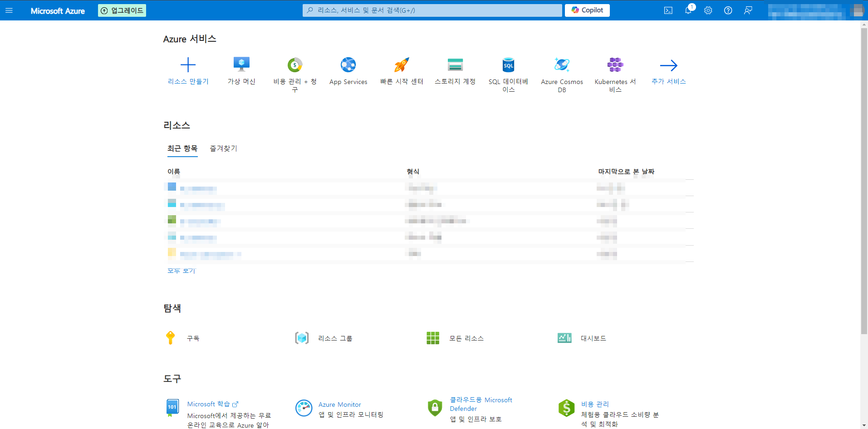Viewport: 868px width, 429px height.
Task: Click Azure Monitor gauge icon
Action: [304, 408]
